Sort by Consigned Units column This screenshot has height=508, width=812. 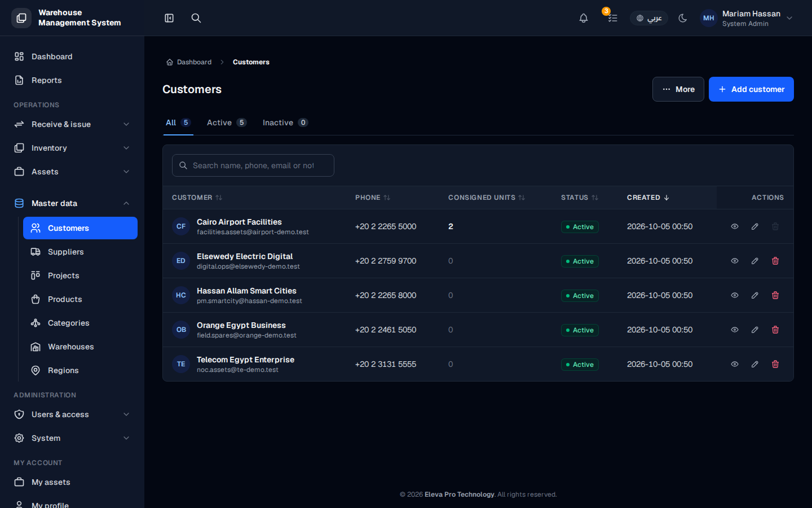click(487, 198)
